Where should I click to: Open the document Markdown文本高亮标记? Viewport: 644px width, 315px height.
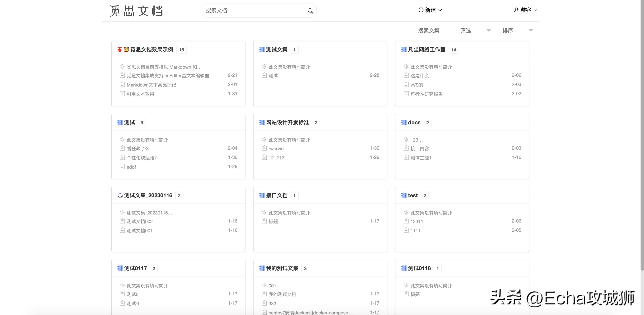tap(151, 84)
